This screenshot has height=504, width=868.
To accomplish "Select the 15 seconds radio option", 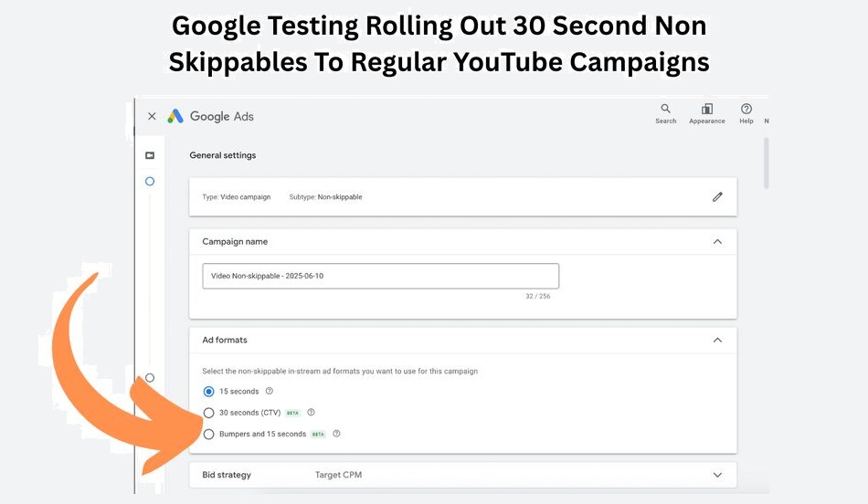I will 208,392.
